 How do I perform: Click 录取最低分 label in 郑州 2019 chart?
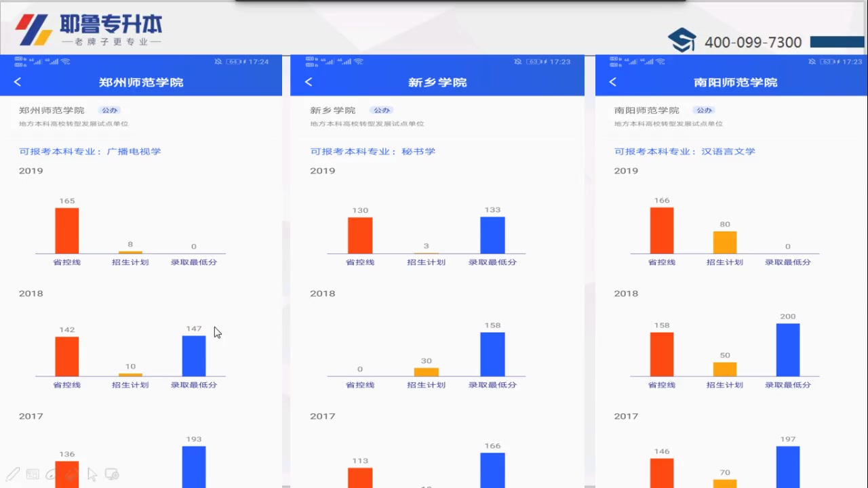194,262
